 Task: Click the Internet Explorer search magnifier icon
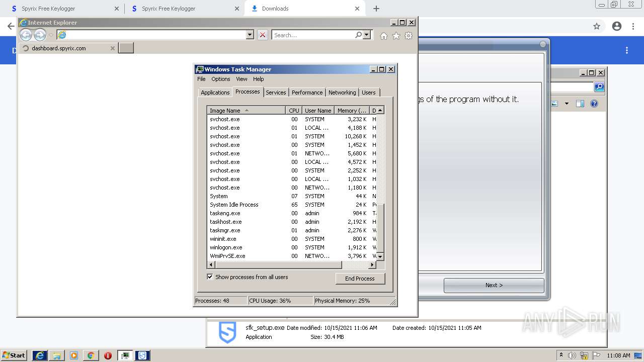[x=358, y=35]
